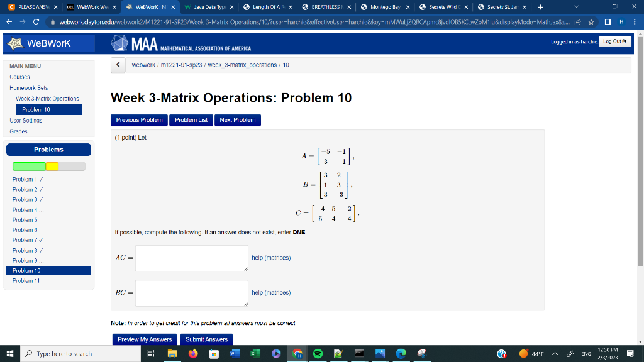Collapse the breadcrumb with the left chevron

click(x=118, y=65)
